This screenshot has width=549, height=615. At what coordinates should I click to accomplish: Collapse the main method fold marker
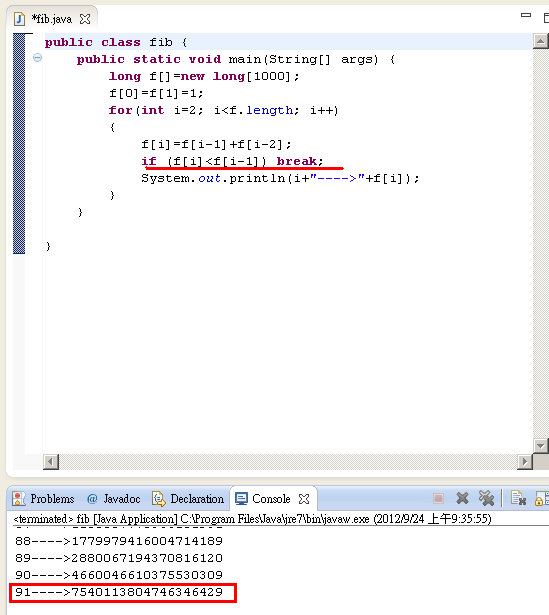pos(37,58)
